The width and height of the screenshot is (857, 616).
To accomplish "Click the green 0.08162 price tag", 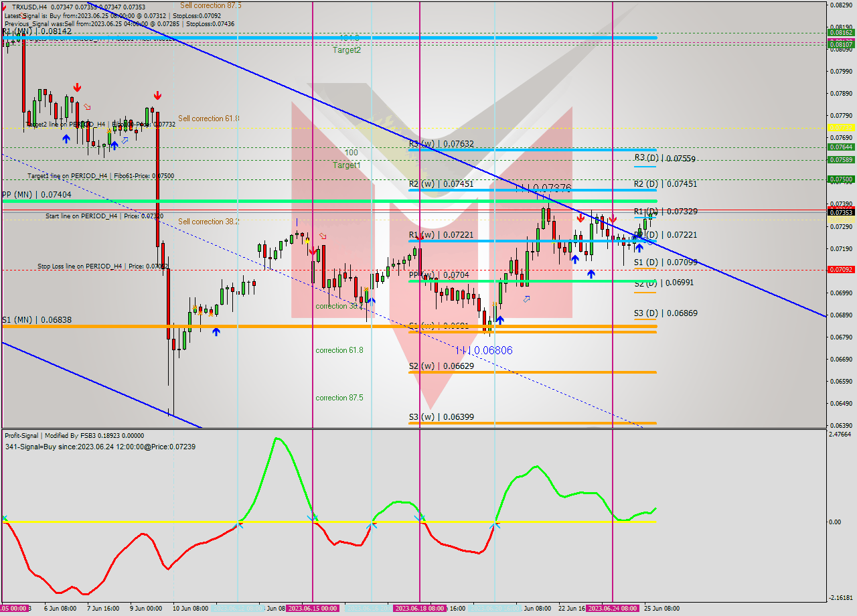I will pyautogui.click(x=841, y=32).
